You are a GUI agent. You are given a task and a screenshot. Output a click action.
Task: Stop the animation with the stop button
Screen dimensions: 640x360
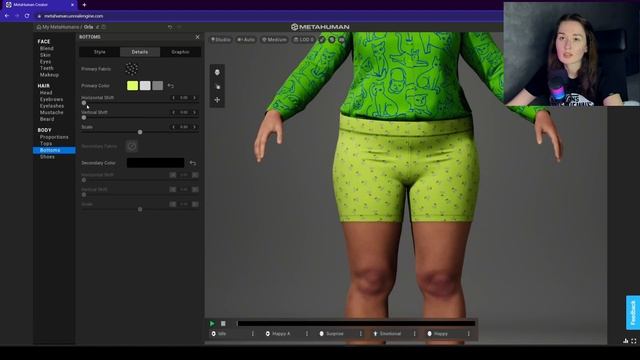click(x=223, y=324)
